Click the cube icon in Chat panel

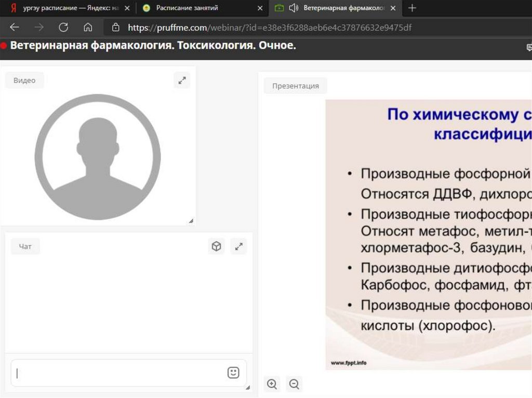coord(217,246)
